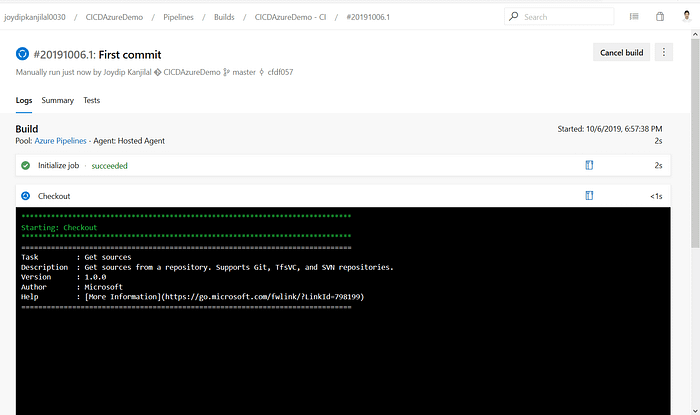Click the 'Starting: Checkout' log line
The image size is (700, 415).
(59, 227)
